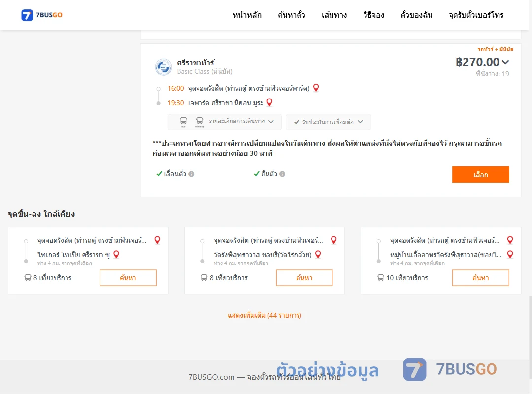
Task: Expand the ฿270.00 price chevron
Action: 505,62
